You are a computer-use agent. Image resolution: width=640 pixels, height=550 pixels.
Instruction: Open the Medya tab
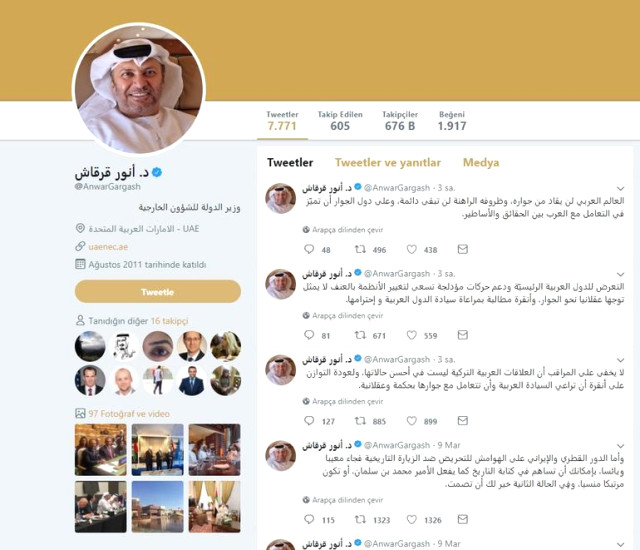tap(481, 162)
